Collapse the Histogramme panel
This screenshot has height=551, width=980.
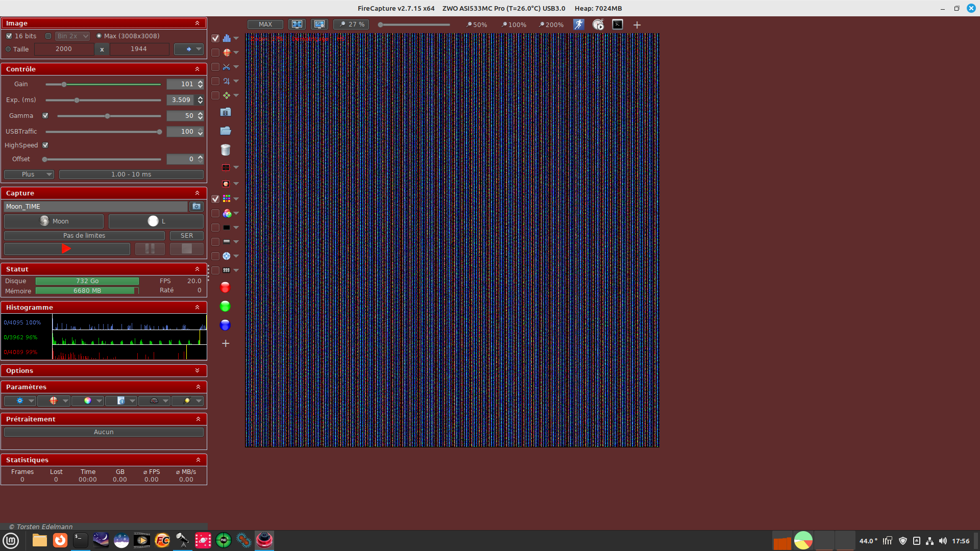[197, 308]
